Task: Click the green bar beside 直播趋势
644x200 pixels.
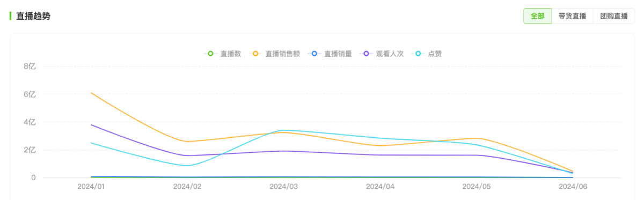Action: [x=11, y=16]
